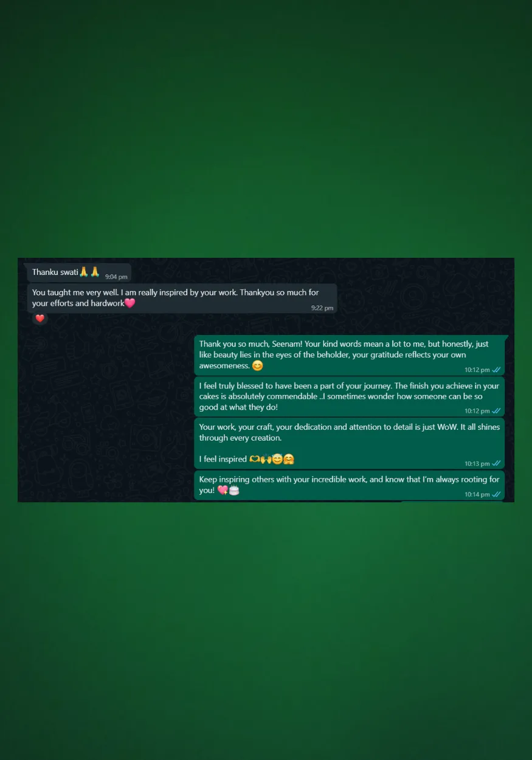Click the smiling emoji after awesomeness
532x760 pixels.
pos(258,366)
